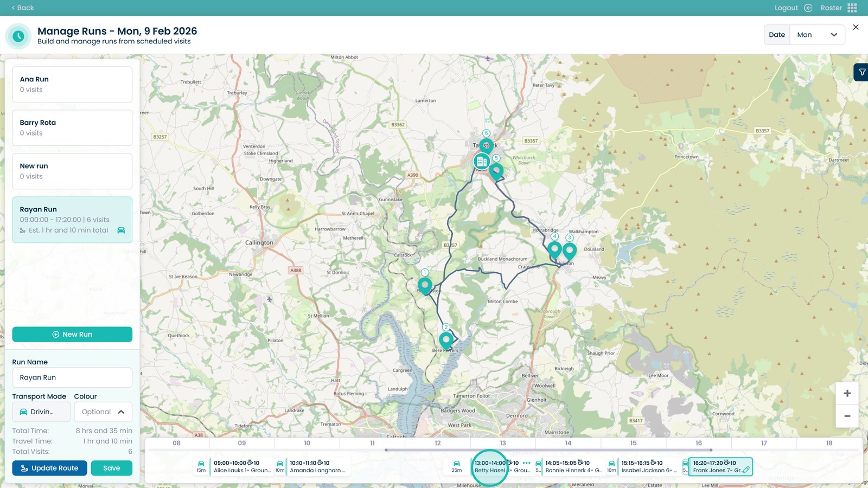Click the timeline scrollbar under the hours

click(548, 450)
